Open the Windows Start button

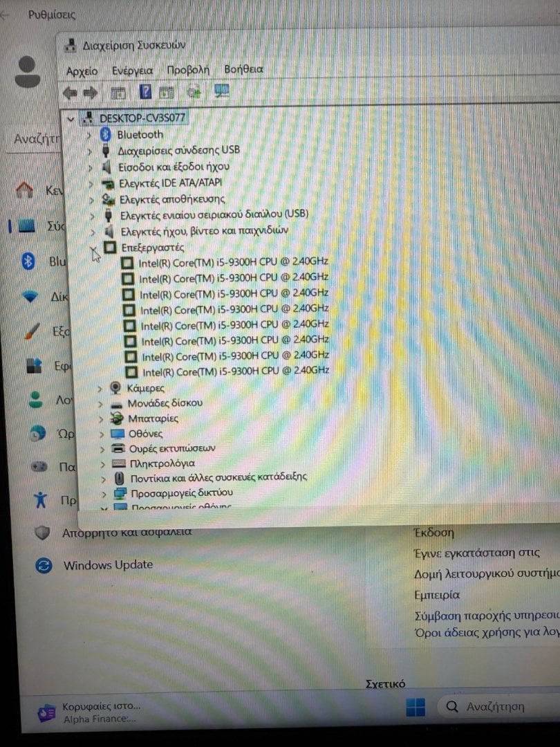416,707
